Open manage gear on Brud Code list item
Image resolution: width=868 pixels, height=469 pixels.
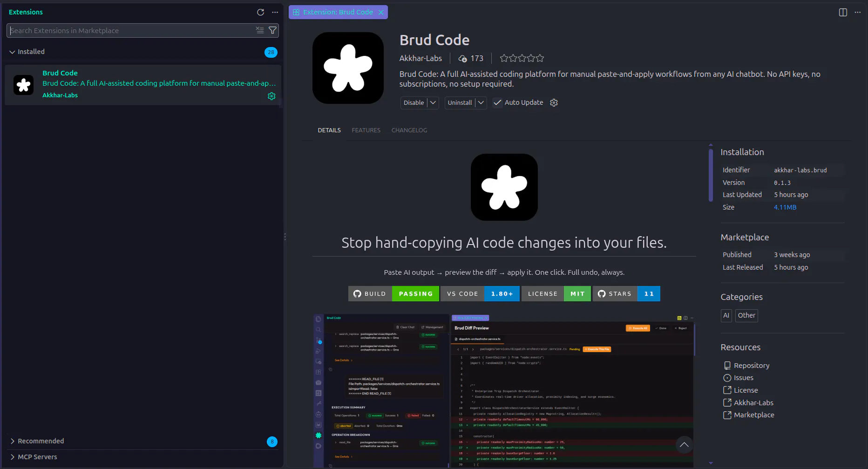[271, 96]
